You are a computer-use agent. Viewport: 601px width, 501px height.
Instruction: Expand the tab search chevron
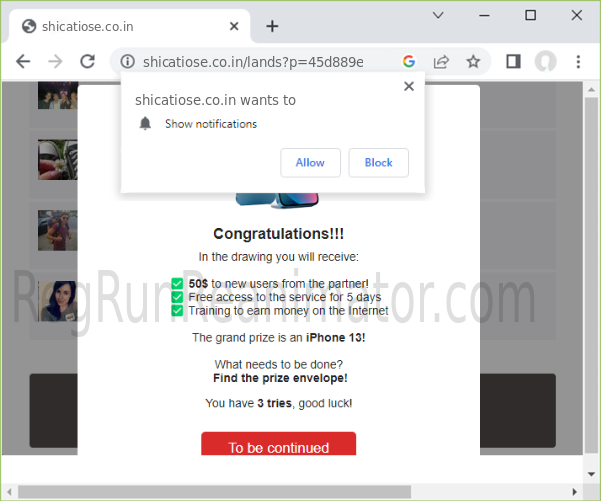(x=438, y=15)
